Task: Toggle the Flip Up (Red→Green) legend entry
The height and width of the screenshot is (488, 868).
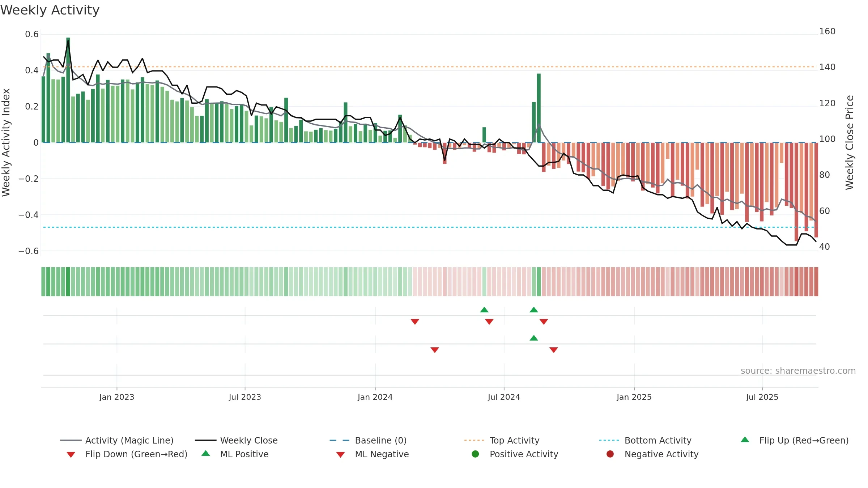Action: pos(795,440)
